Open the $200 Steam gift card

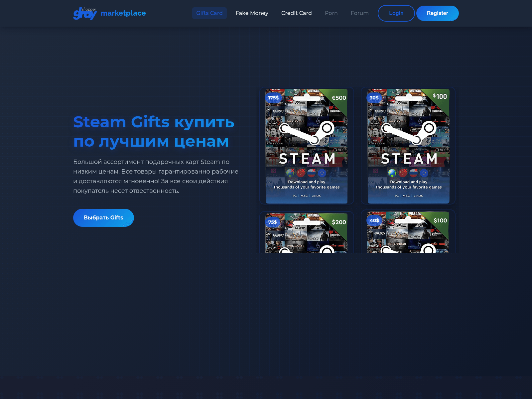click(x=307, y=232)
